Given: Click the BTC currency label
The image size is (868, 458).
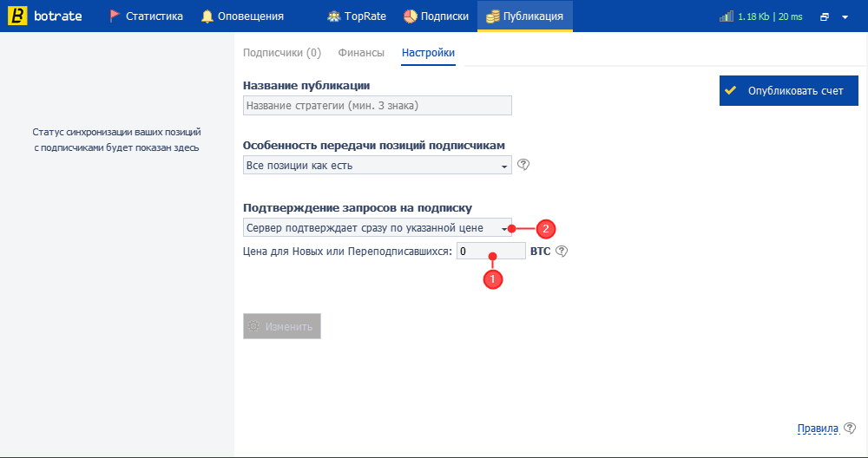Looking at the screenshot, I should [540, 252].
